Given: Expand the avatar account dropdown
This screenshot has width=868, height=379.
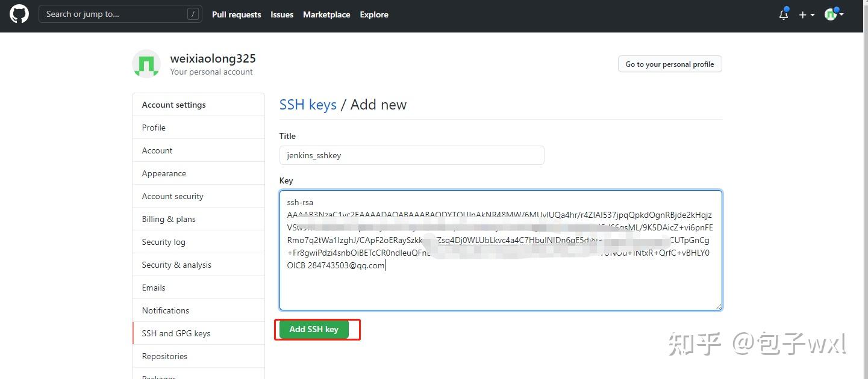Looking at the screenshot, I should [x=841, y=15].
